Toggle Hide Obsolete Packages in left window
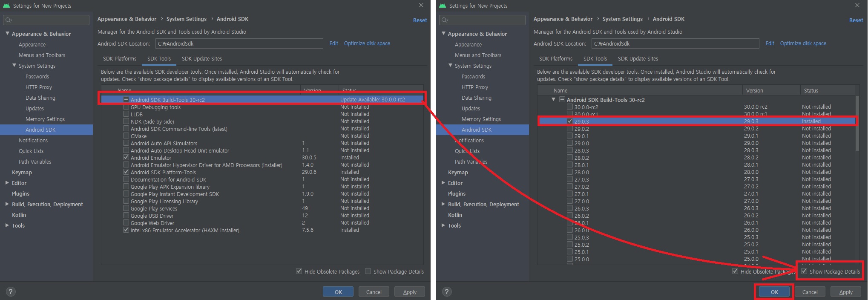This screenshot has width=868, height=300. (x=299, y=271)
